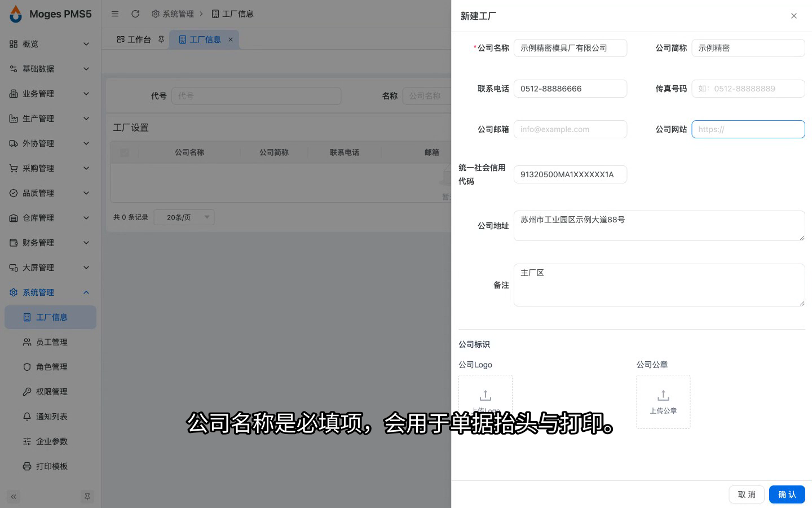Screen dimensions: 812x508
Task: Click the 联系电话 input field
Action: coord(570,89)
